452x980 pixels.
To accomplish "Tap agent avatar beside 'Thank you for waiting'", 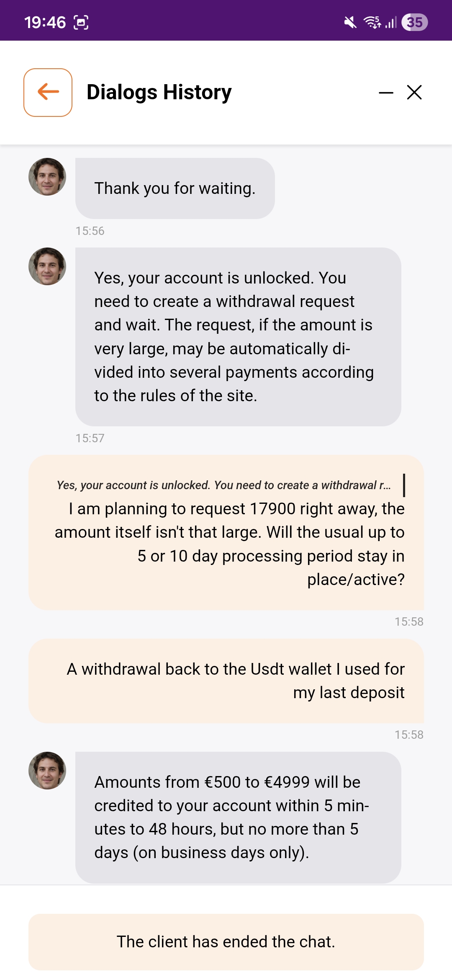I will (47, 177).
